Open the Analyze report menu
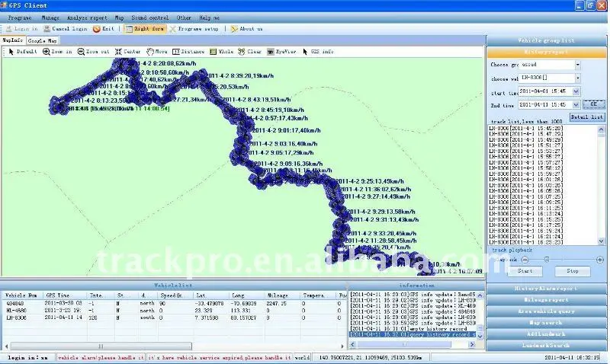Image resolution: width=610 pixels, height=364 pixels. coord(87,16)
